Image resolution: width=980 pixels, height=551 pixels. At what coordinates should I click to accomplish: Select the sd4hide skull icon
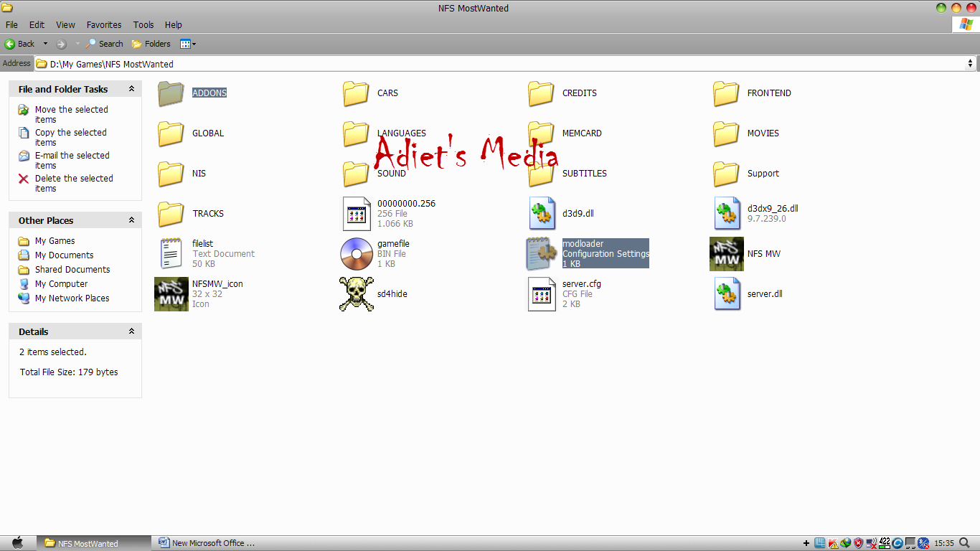point(357,294)
